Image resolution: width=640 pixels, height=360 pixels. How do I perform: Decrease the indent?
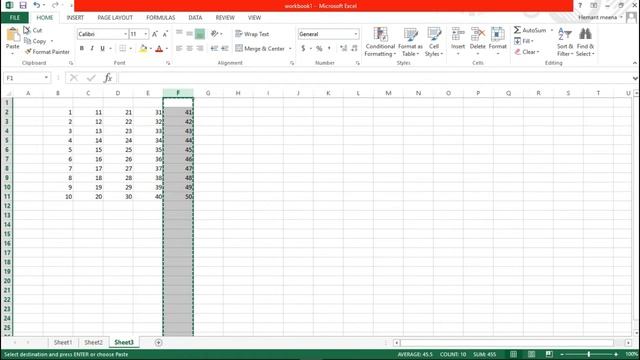click(x=214, y=49)
